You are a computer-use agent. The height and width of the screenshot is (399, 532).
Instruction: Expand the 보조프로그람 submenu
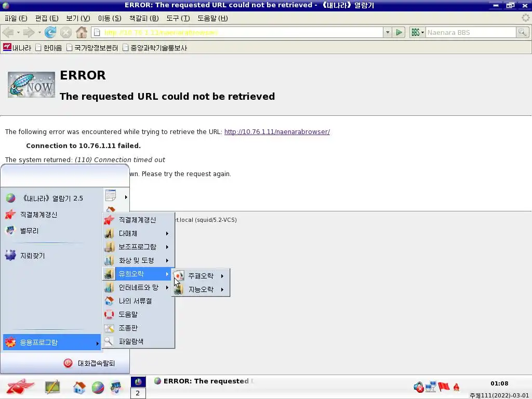[x=138, y=247]
